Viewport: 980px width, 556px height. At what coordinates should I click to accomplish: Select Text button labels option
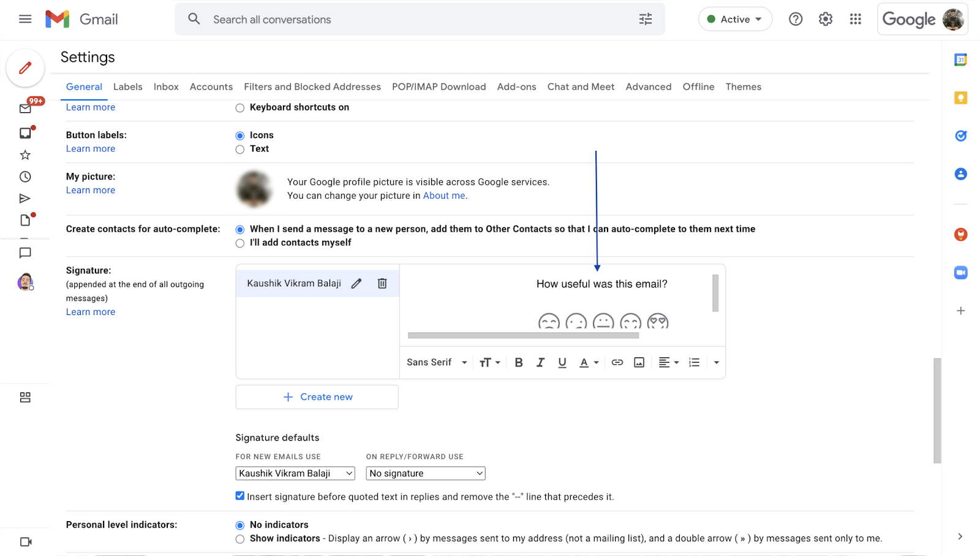pyautogui.click(x=240, y=150)
